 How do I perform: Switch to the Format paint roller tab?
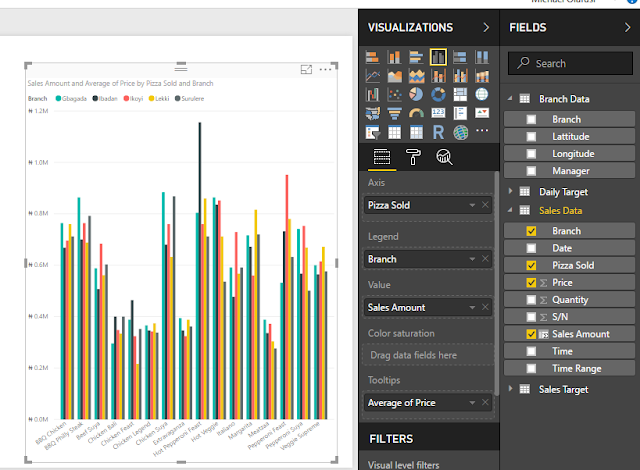coord(413,157)
